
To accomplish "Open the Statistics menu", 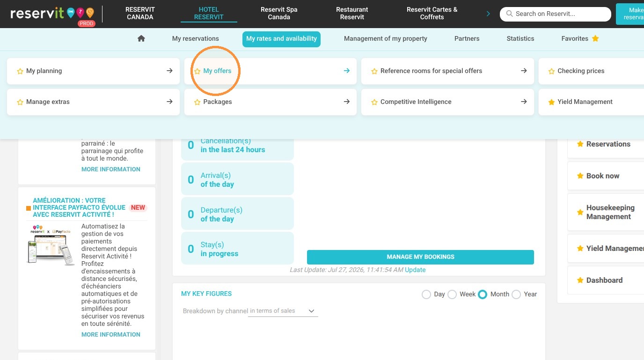I will (520, 38).
